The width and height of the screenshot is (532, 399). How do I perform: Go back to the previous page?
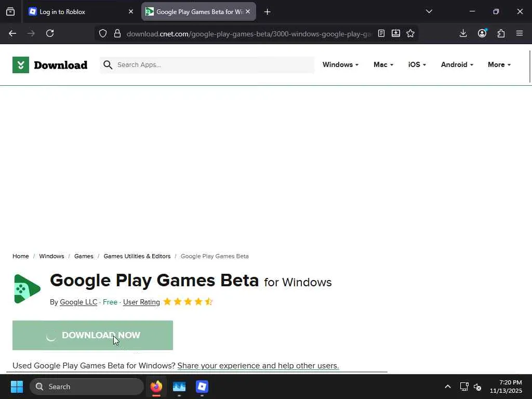12,33
